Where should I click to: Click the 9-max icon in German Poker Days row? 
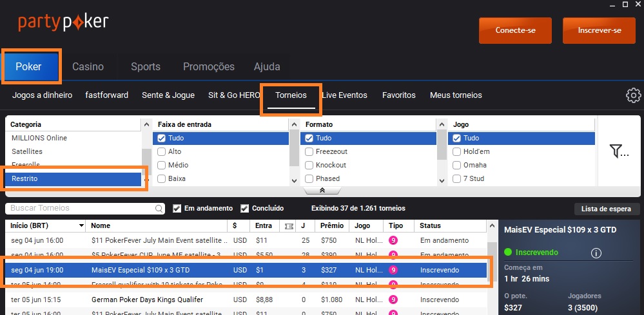pos(393,300)
